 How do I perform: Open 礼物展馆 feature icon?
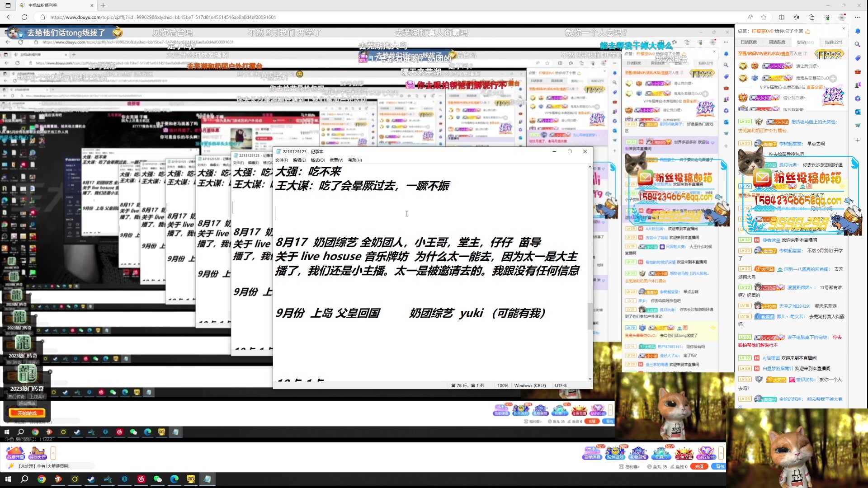(638, 452)
